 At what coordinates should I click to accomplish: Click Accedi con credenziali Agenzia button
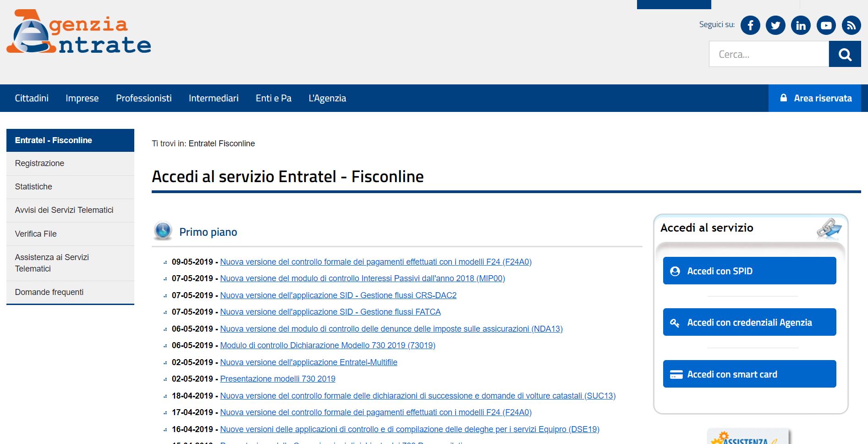point(749,322)
